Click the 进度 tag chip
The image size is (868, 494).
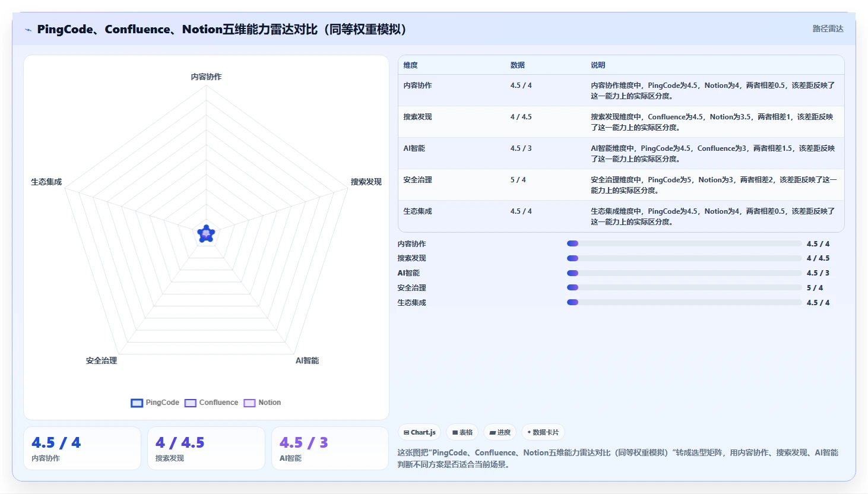[500, 432]
